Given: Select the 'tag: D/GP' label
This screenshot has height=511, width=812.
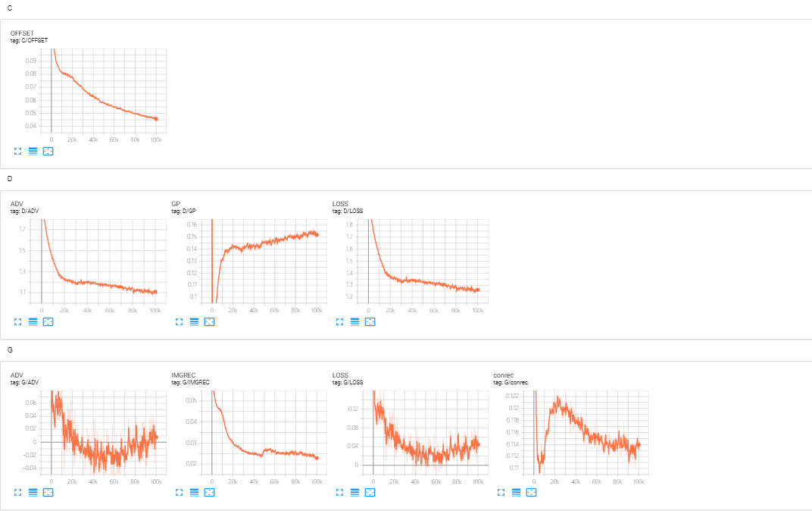Looking at the screenshot, I should coord(184,211).
